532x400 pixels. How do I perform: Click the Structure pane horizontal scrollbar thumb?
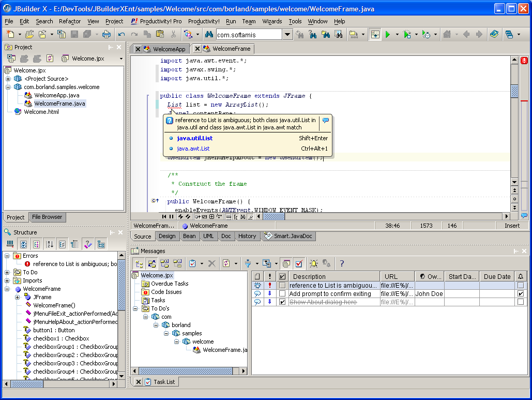27,384
